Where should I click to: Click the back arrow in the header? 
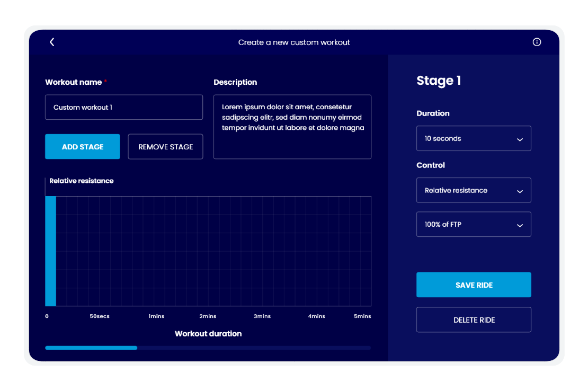click(52, 42)
